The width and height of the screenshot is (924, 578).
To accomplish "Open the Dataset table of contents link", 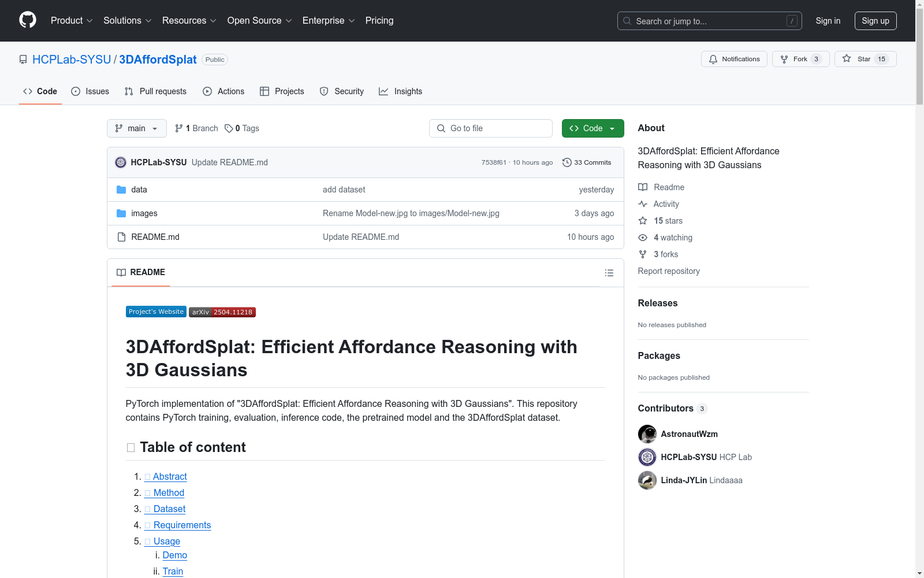I will (x=165, y=509).
